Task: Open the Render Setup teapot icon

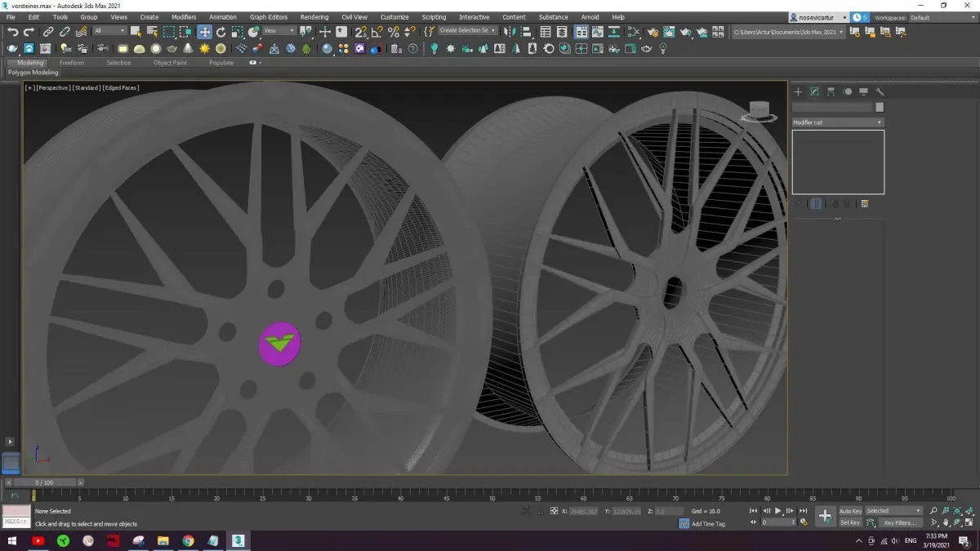Action: (653, 32)
